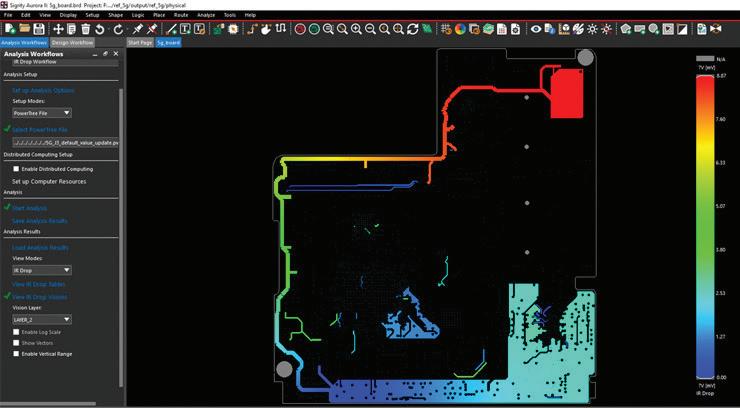Expand the View Modes IR Drop dropdown
The height and width of the screenshot is (408, 740).
[42, 270]
